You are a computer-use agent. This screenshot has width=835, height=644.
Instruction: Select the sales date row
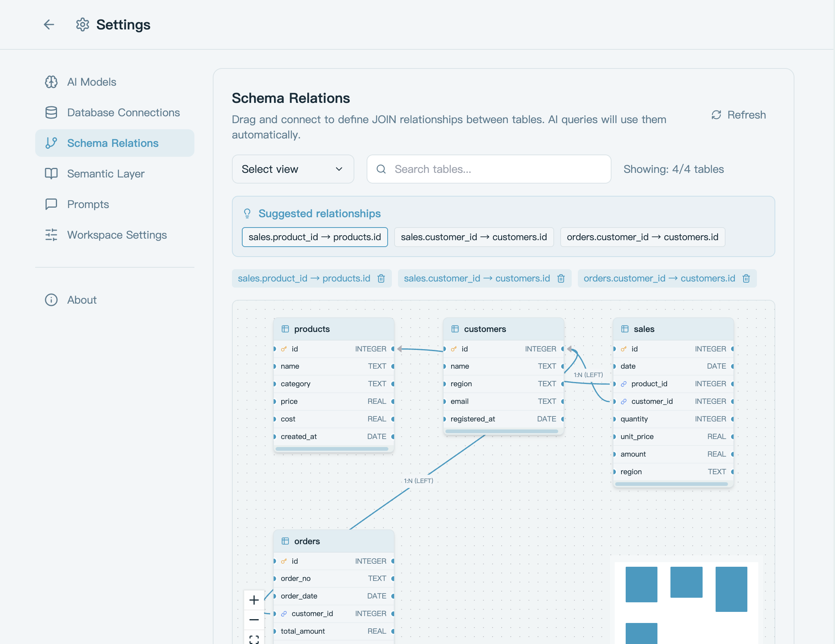click(674, 366)
